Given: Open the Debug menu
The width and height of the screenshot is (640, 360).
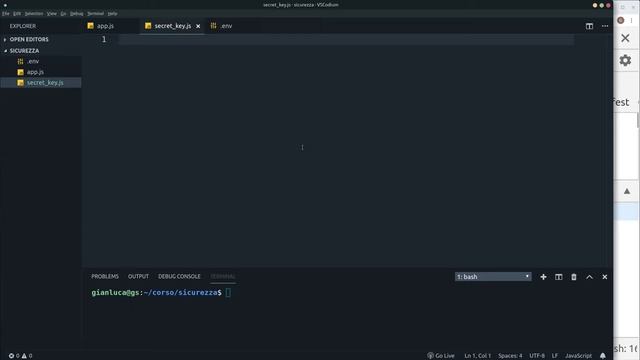Looking at the screenshot, I should click(76, 13).
